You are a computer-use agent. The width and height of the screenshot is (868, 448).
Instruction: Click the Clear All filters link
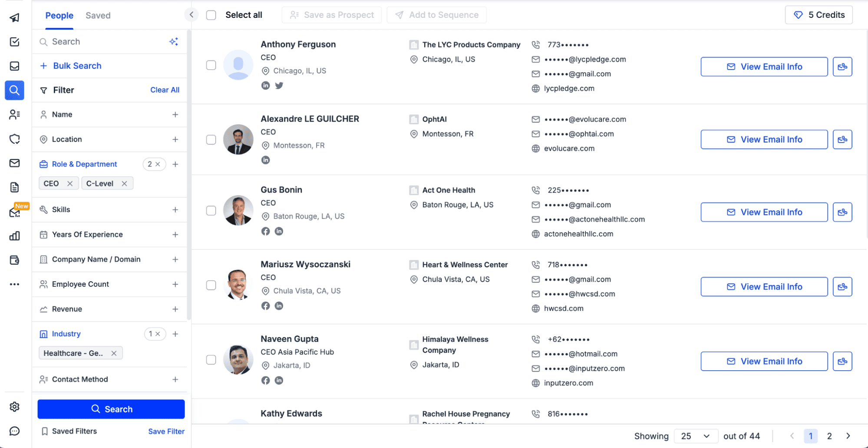[x=165, y=90]
